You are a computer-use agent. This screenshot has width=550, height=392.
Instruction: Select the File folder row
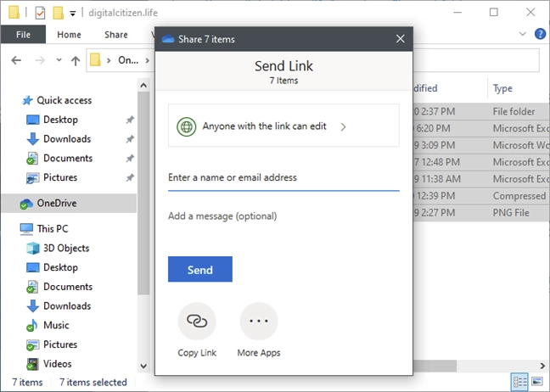pyautogui.click(x=481, y=111)
